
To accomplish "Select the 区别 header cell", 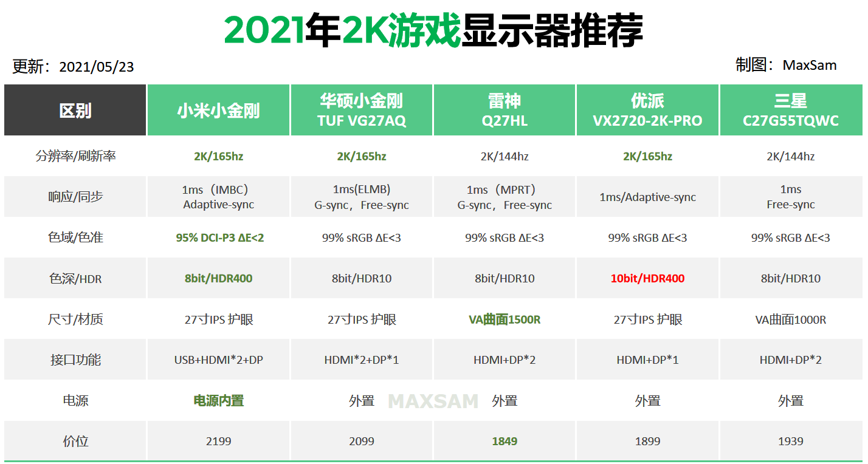I will tap(75, 110).
